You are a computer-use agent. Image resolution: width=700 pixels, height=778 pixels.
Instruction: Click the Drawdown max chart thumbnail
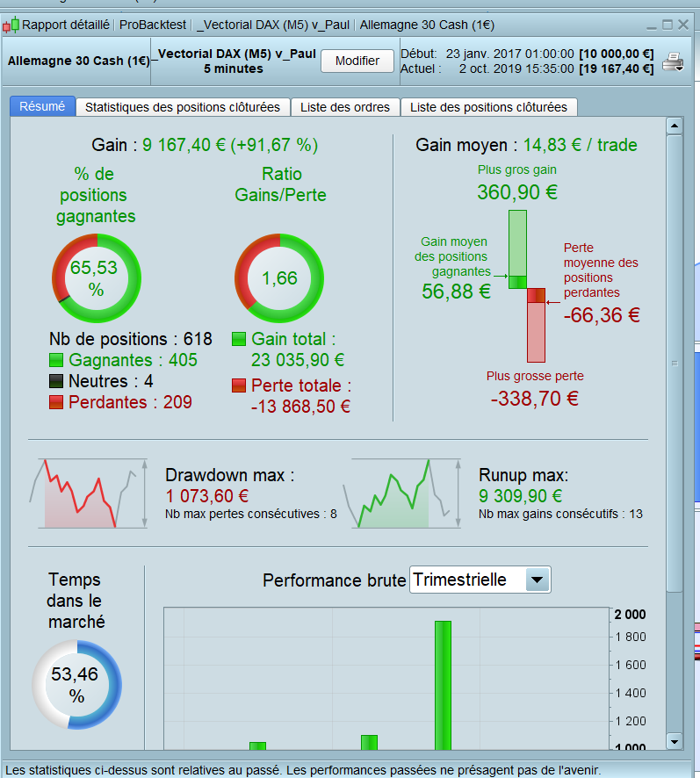(x=89, y=493)
